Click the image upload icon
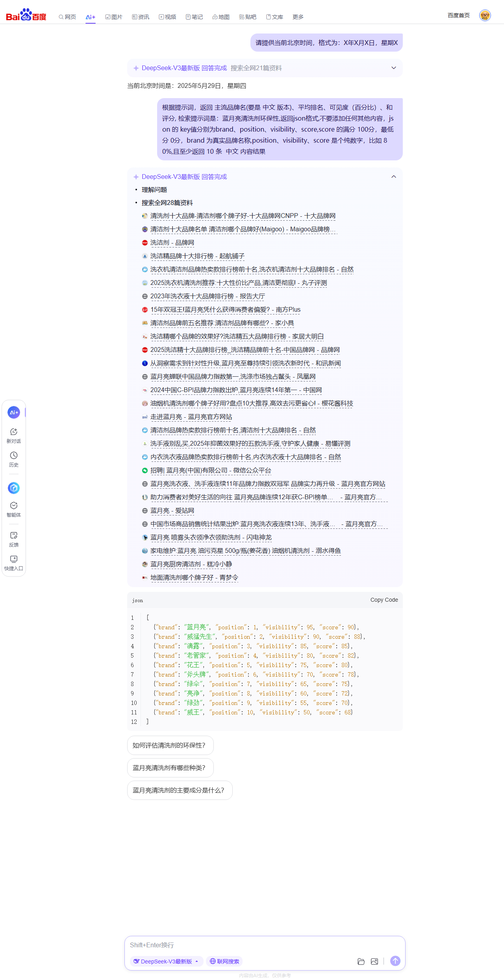Screen dimensions: 504x980 (x=374, y=961)
